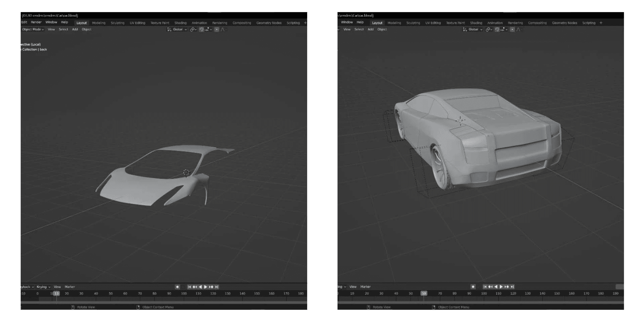Expand Keying dropdown in left timeline

click(x=43, y=287)
